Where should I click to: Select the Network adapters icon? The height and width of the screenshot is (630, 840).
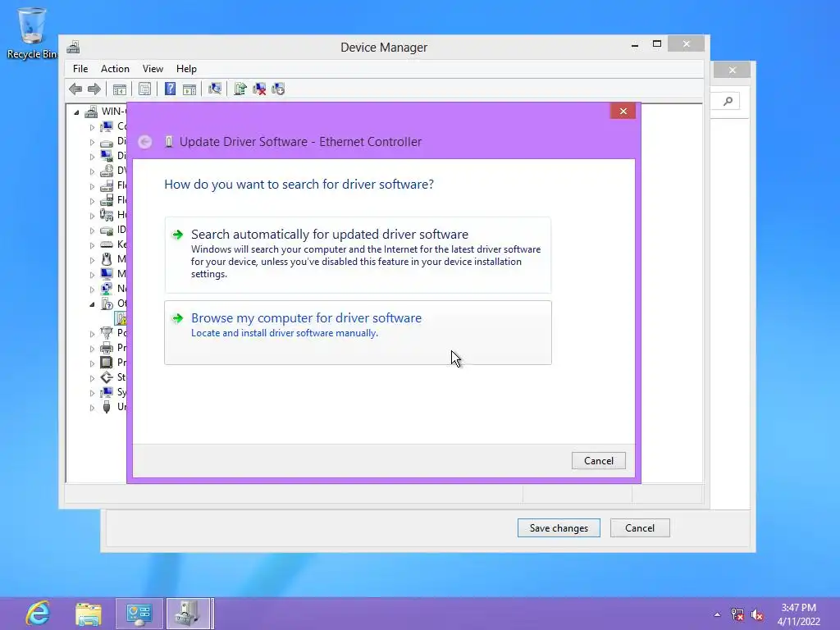[107, 289]
